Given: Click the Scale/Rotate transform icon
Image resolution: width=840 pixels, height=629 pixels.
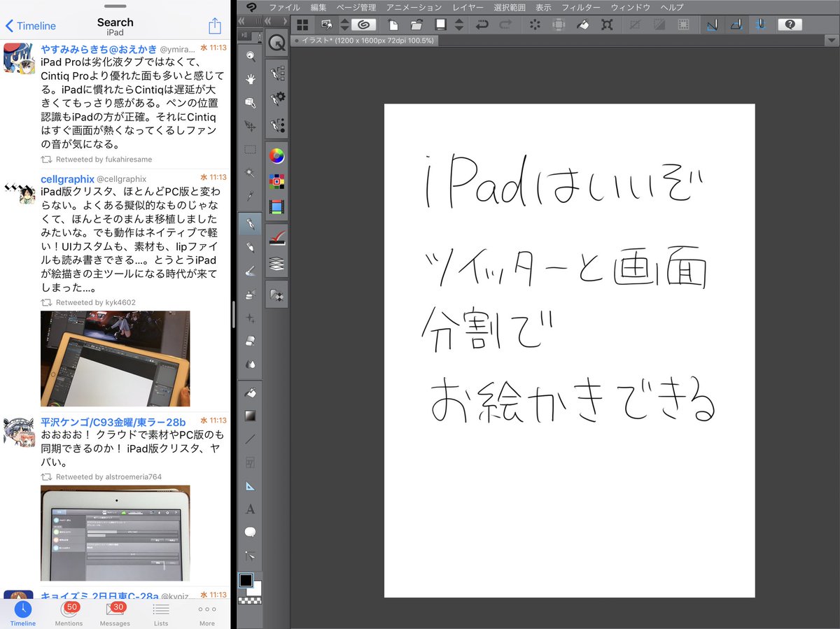Looking at the screenshot, I should [x=607, y=24].
